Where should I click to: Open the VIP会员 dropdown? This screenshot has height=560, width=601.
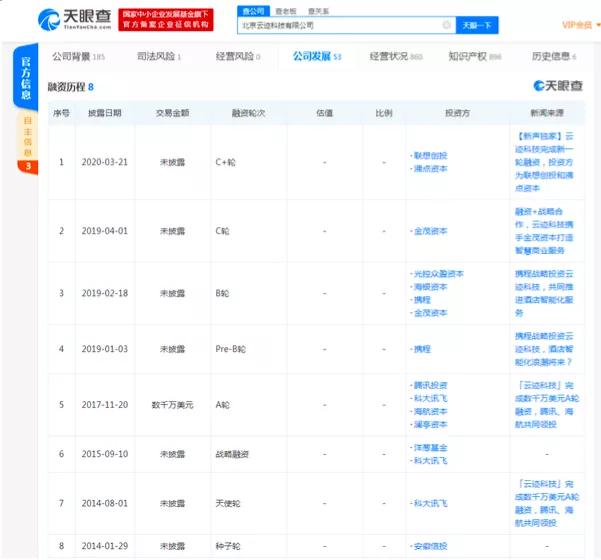click(x=580, y=25)
